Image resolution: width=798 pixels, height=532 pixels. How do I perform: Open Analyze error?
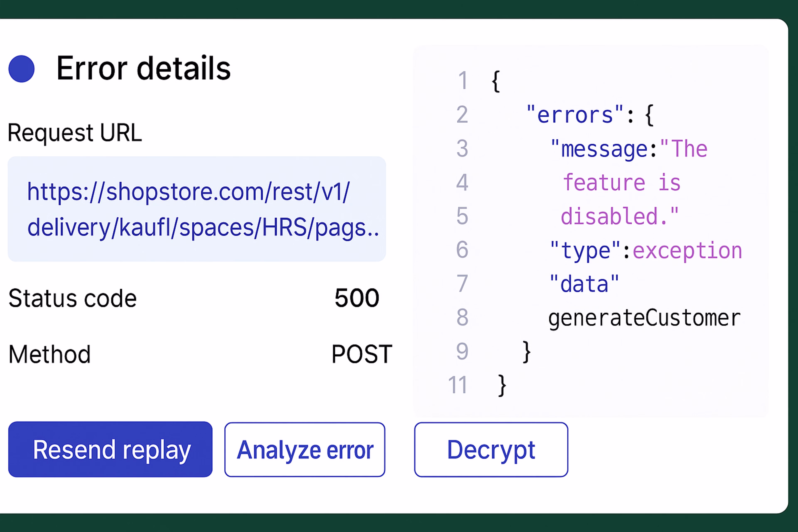coord(305,449)
